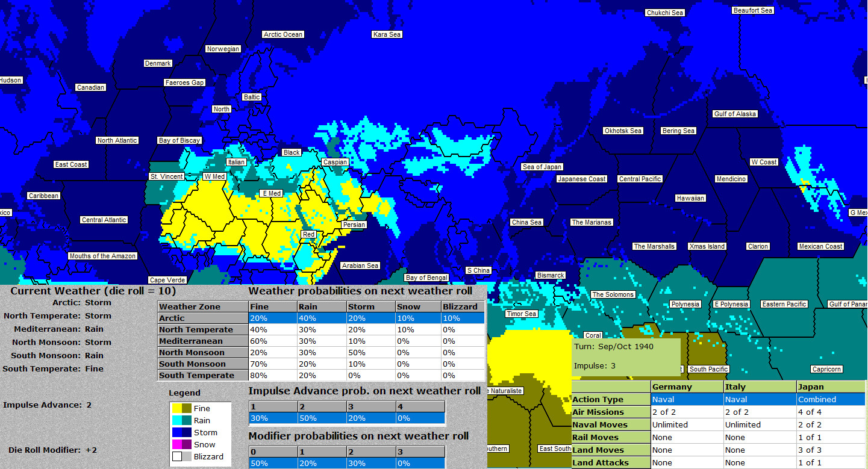Screen dimensions: 868x469
Task: Click the Sea of Japan label
Action: click(542, 167)
